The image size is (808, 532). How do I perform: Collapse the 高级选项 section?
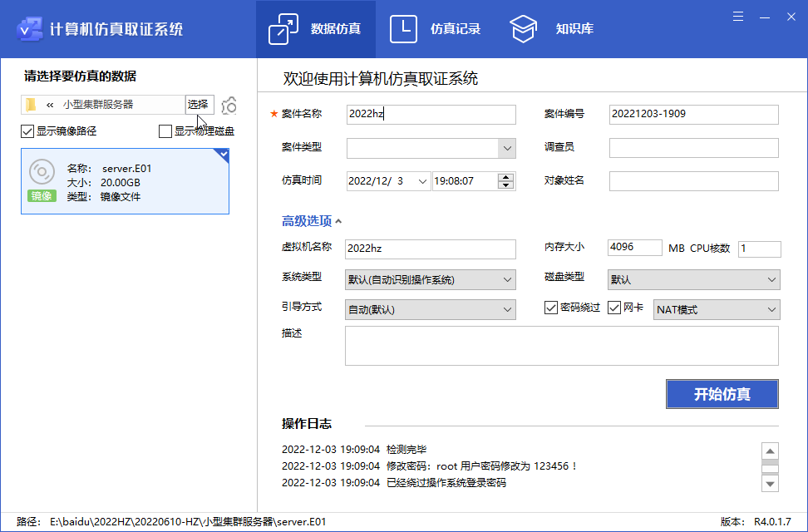tap(311, 221)
